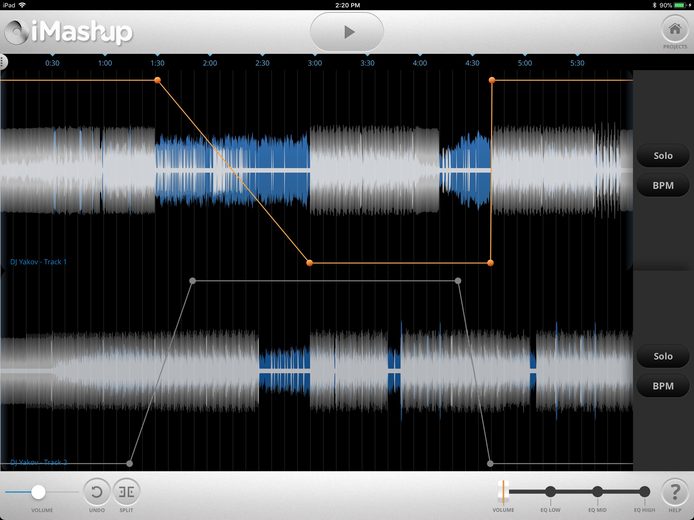Select the EQ High envelope node
The width and height of the screenshot is (694, 520).
tap(644, 492)
